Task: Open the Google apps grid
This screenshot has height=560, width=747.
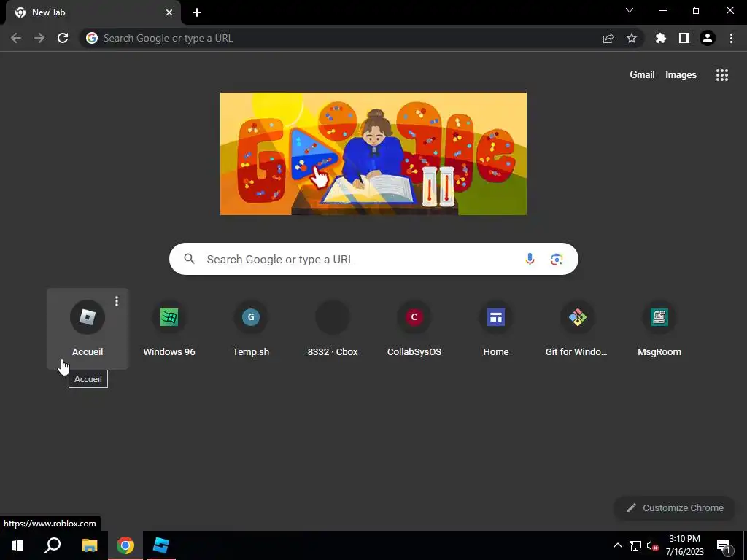Action: [x=722, y=75]
